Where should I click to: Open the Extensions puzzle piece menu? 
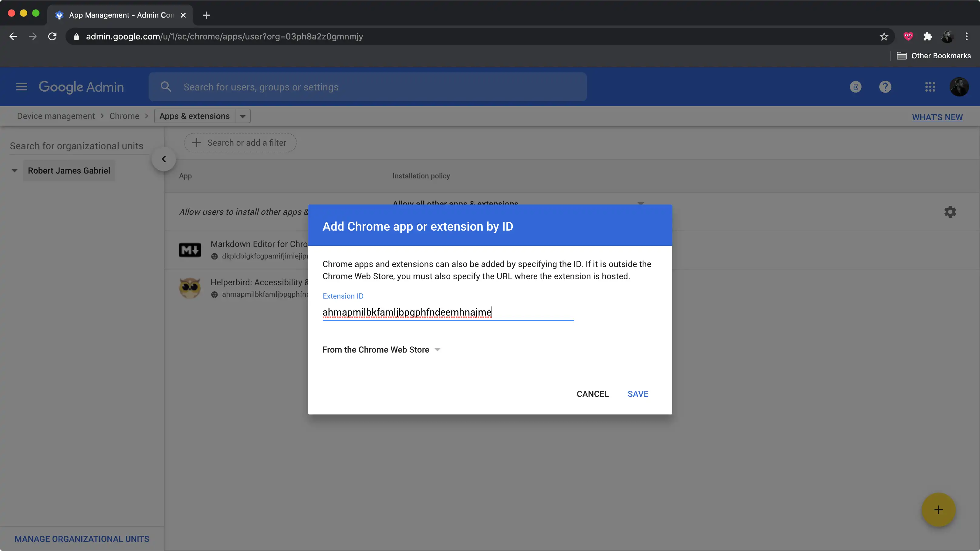(928, 36)
